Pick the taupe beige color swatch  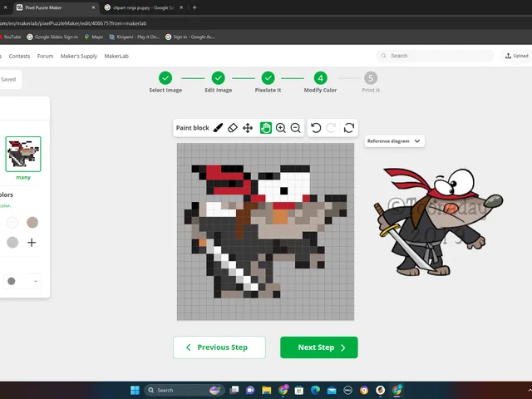click(x=32, y=223)
